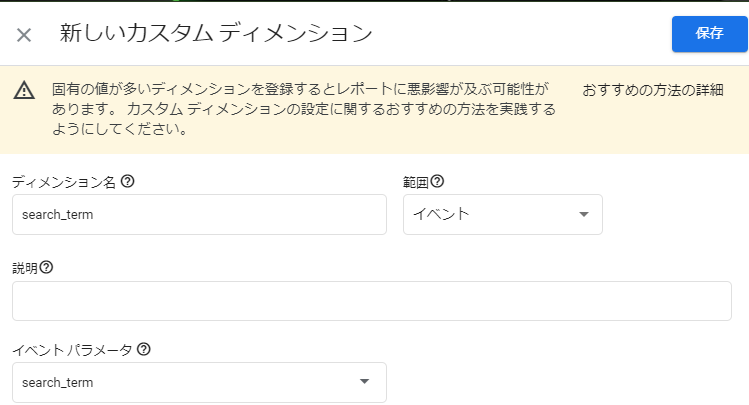The width and height of the screenshot is (749, 405).
Task: Click the warning triangle icon
Action: point(24,91)
